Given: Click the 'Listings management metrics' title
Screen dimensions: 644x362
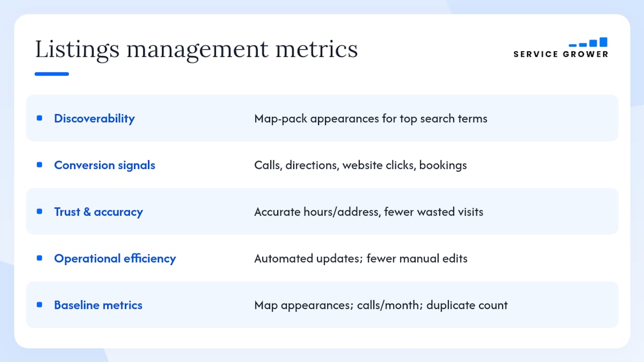Looking at the screenshot, I should click(196, 49).
